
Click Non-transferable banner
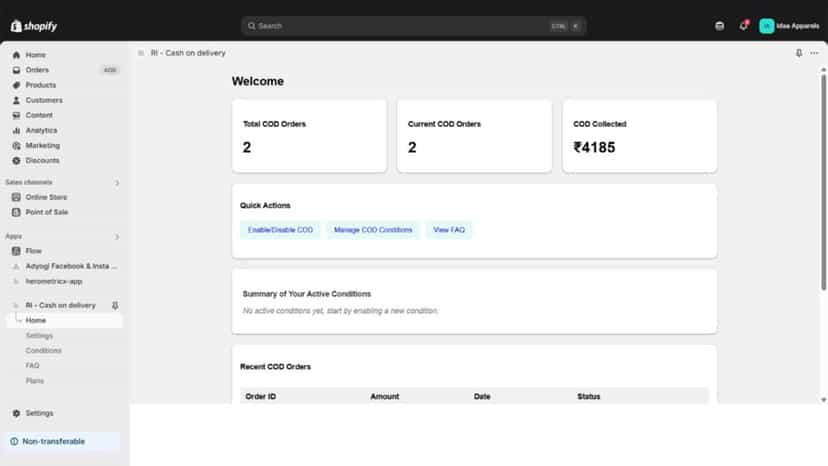[63, 441]
